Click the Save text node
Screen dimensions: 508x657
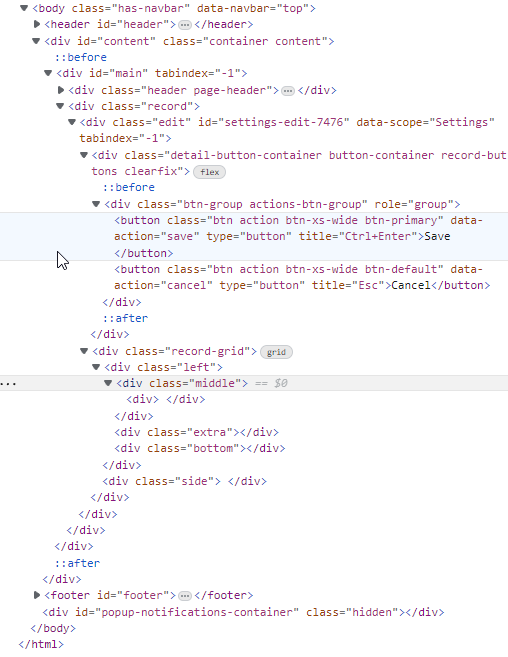[x=437, y=236]
